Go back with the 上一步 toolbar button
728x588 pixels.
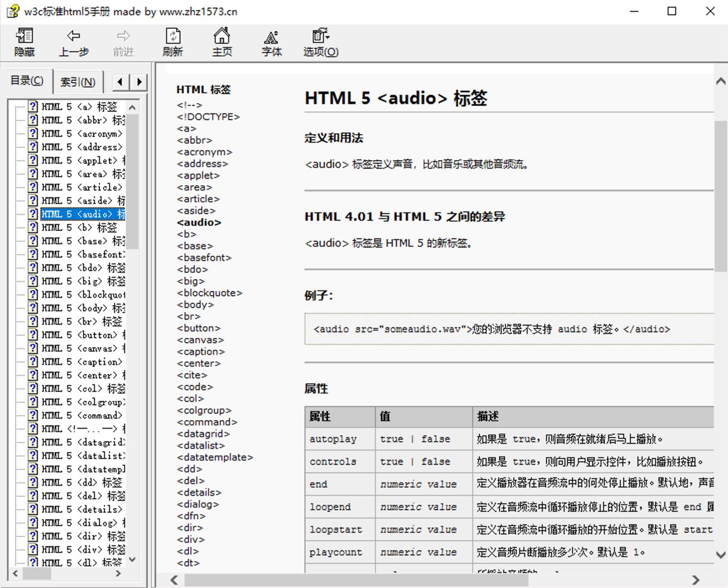[74, 43]
